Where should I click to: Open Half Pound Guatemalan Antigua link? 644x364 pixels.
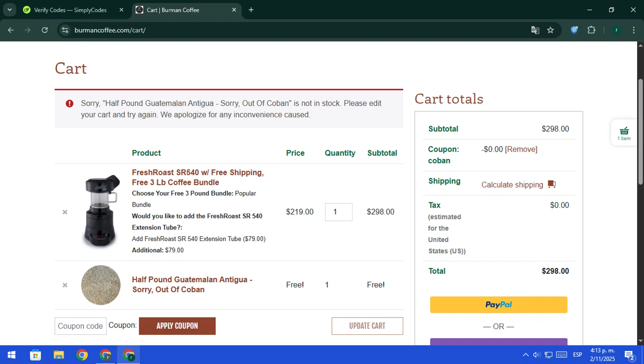click(x=192, y=284)
